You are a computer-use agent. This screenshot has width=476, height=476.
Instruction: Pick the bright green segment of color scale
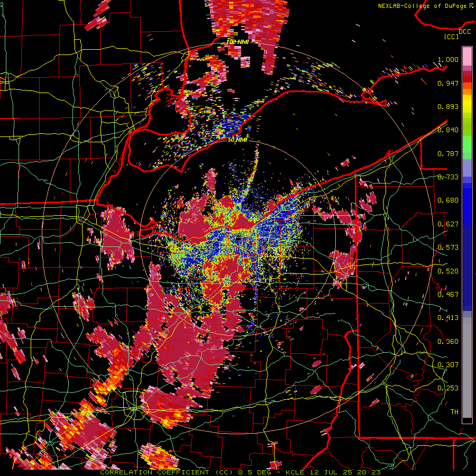pyautogui.click(x=467, y=144)
